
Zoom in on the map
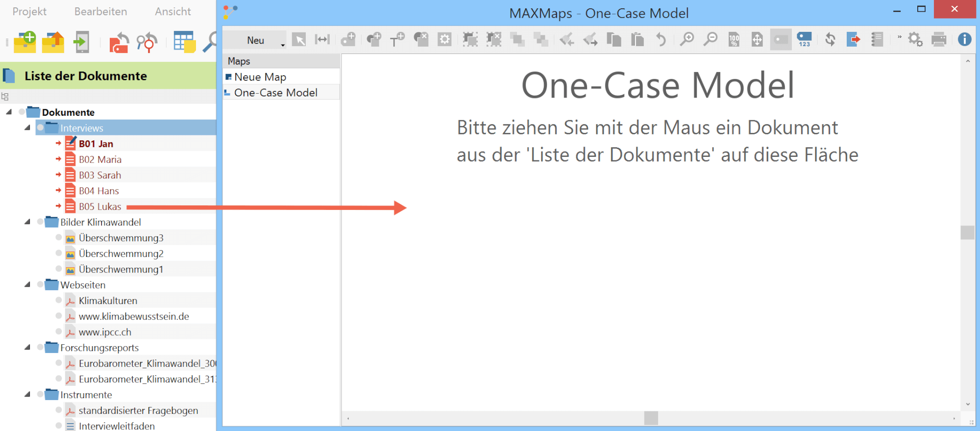[687, 39]
